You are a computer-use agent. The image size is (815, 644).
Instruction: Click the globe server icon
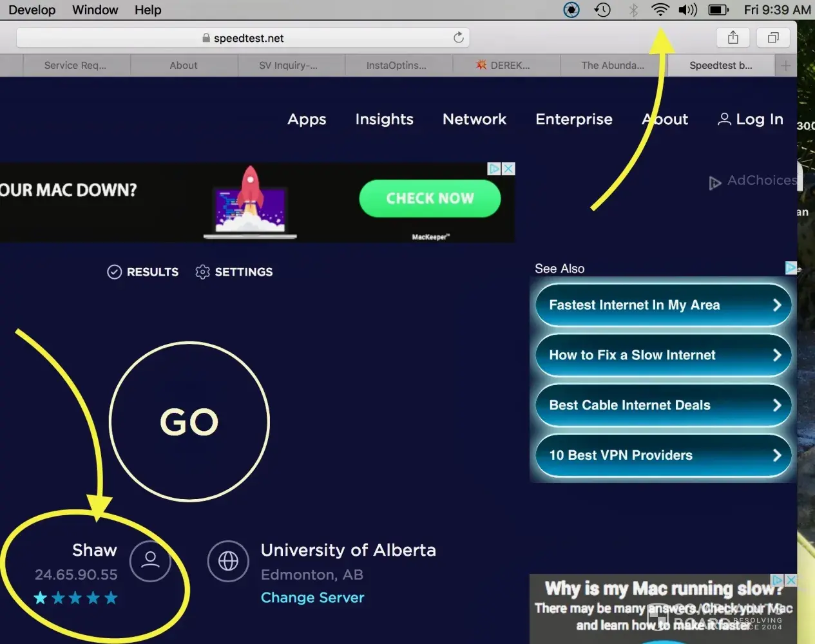tap(228, 561)
